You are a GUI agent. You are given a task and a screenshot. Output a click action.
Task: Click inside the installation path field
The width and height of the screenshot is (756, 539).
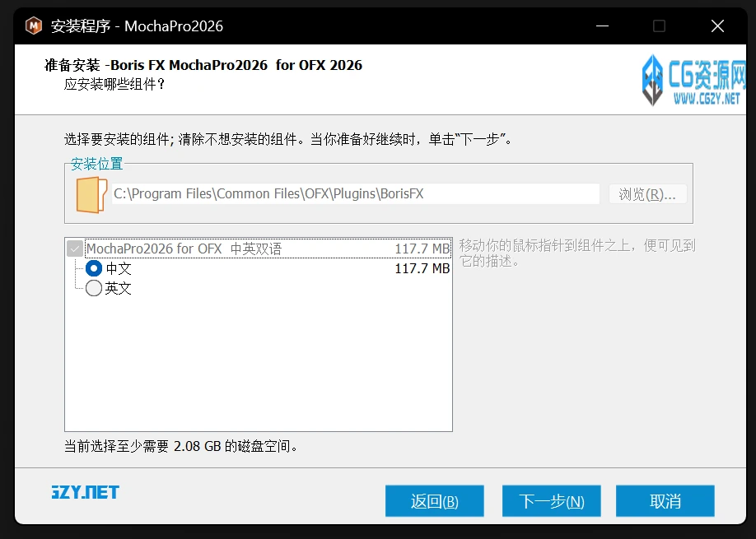pyautogui.click(x=354, y=193)
